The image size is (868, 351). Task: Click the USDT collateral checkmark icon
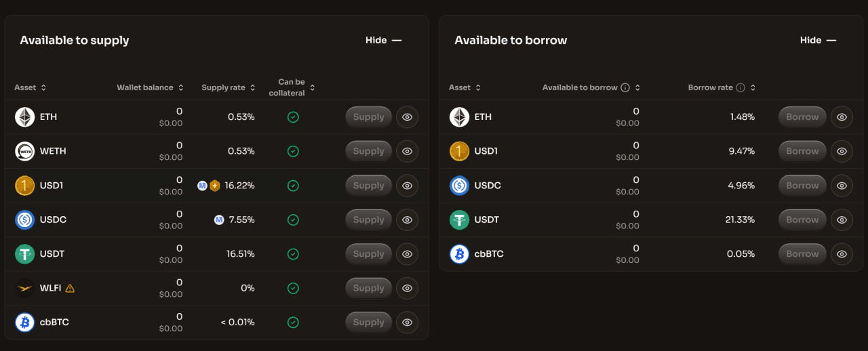tap(293, 254)
